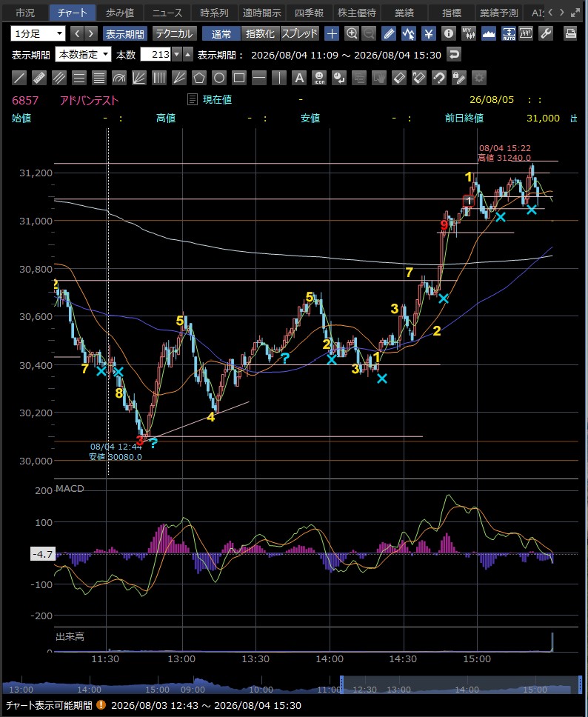Click the MACD value label -4.7

42,554
